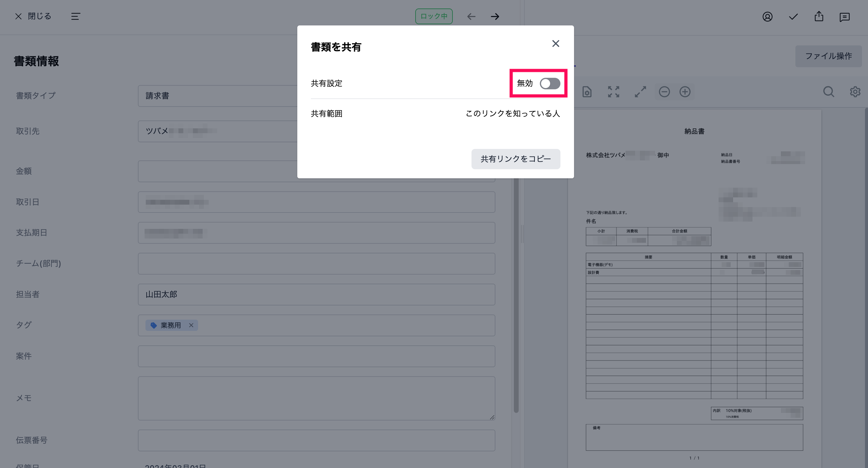Click the 金額 input field

tap(316, 171)
